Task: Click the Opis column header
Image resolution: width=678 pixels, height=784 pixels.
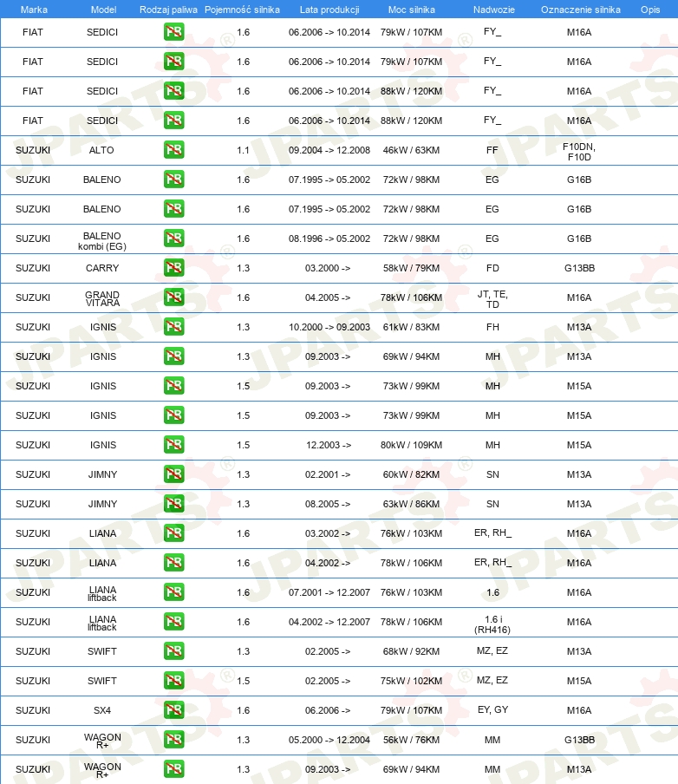Action: click(650, 10)
